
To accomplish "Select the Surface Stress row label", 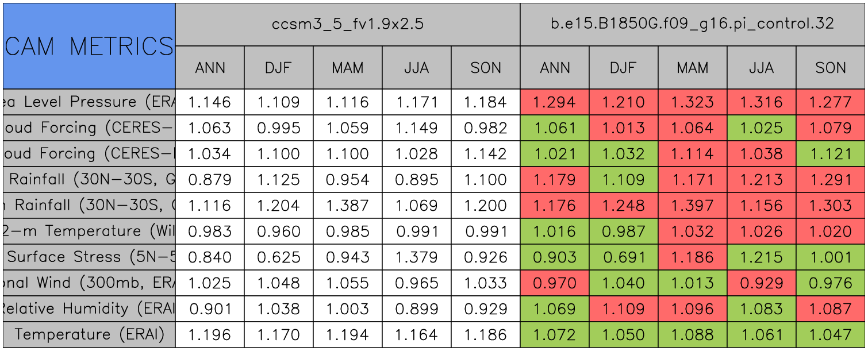I will point(89,257).
